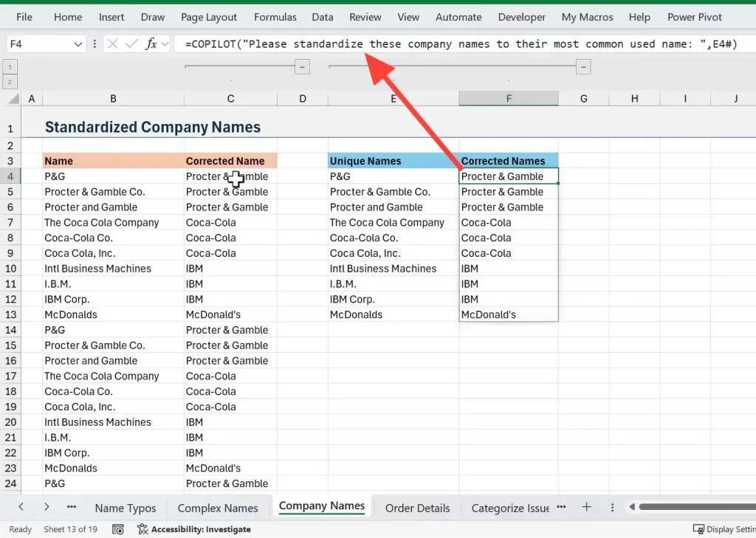Click the add new sheet plus icon
The width and height of the screenshot is (756, 538).
[x=587, y=507]
